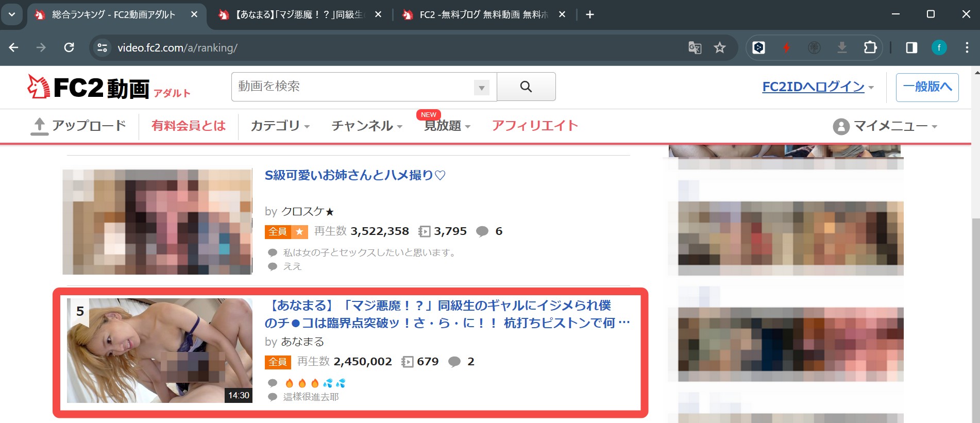Open the rank 5 video thumbnail
This screenshot has height=423, width=980.
160,350
